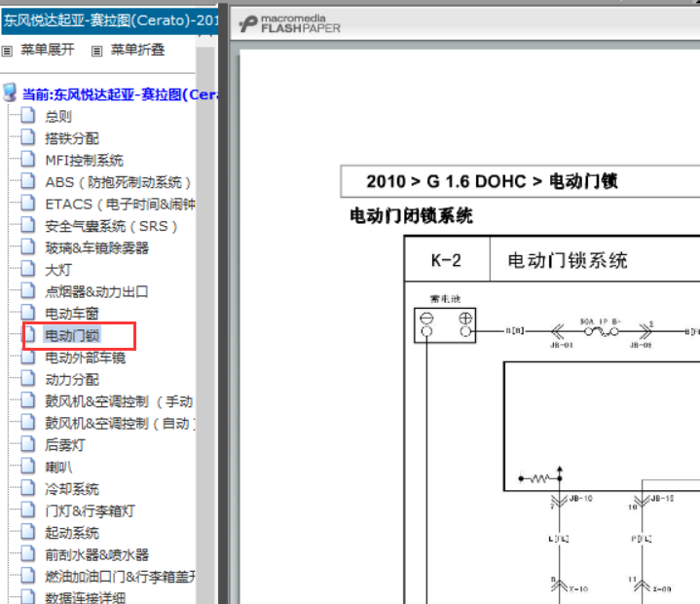Click the page icon next to 后雾灯

[x=28, y=444]
